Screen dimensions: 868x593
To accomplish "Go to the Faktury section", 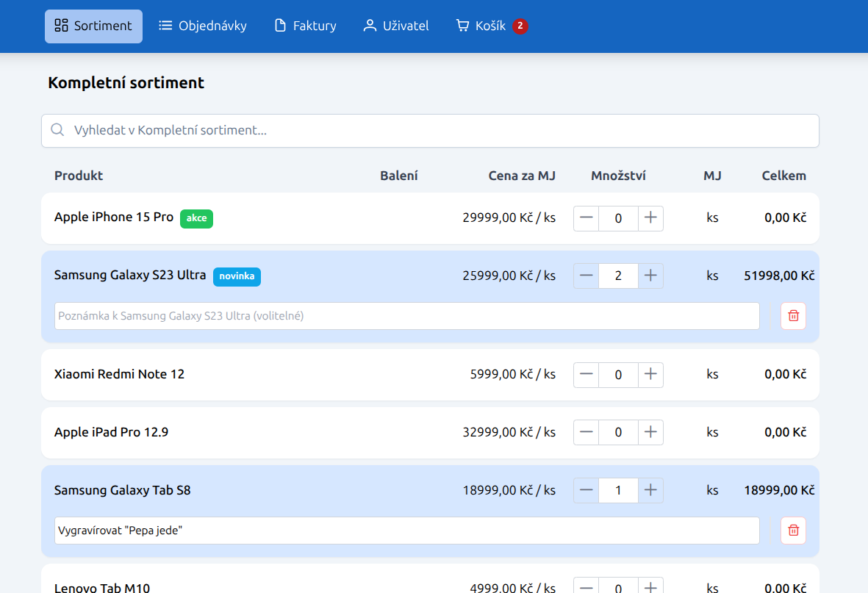I will [x=305, y=26].
